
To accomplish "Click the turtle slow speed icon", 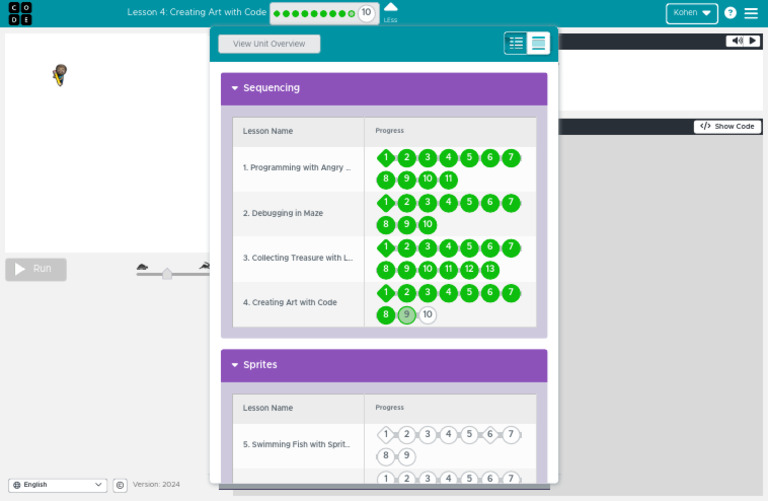I will [x=143, y=267].
